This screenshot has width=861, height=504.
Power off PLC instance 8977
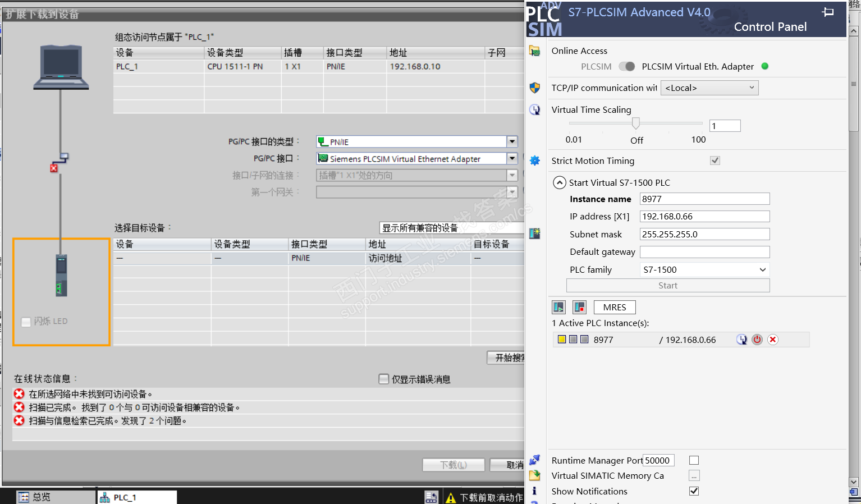pyautogui.click(x=757, y=340)
